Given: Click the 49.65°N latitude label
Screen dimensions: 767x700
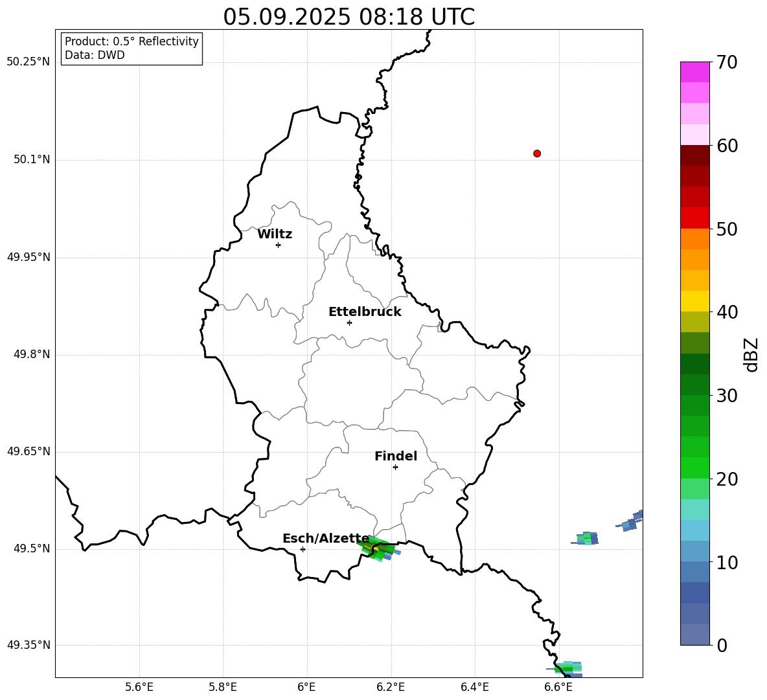Looking at the screenshot, I should (x=29, y=451).
